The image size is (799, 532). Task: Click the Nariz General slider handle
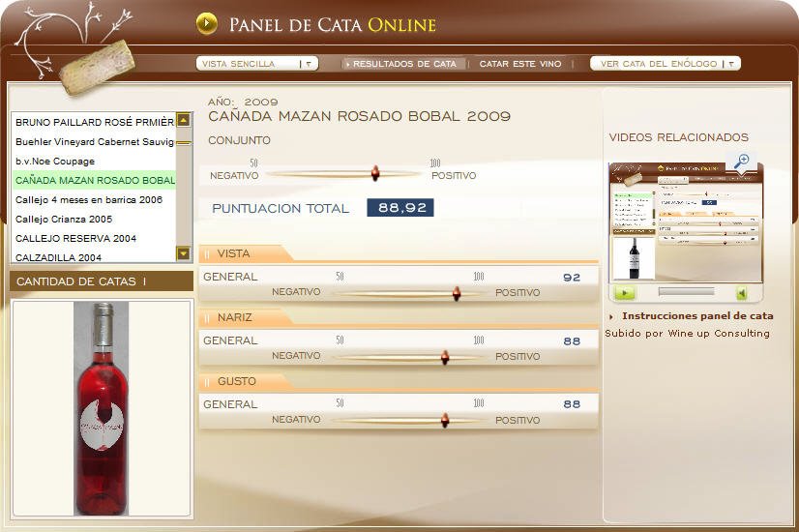click(x=444, y=357)
